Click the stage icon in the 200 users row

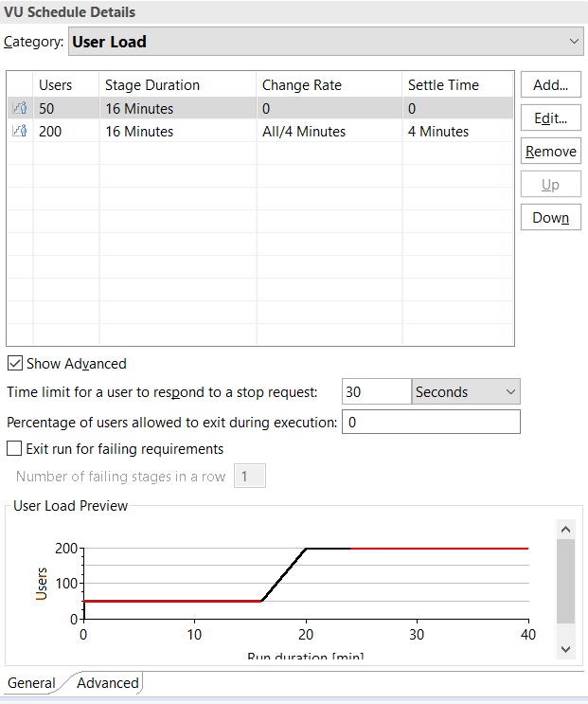19,132
